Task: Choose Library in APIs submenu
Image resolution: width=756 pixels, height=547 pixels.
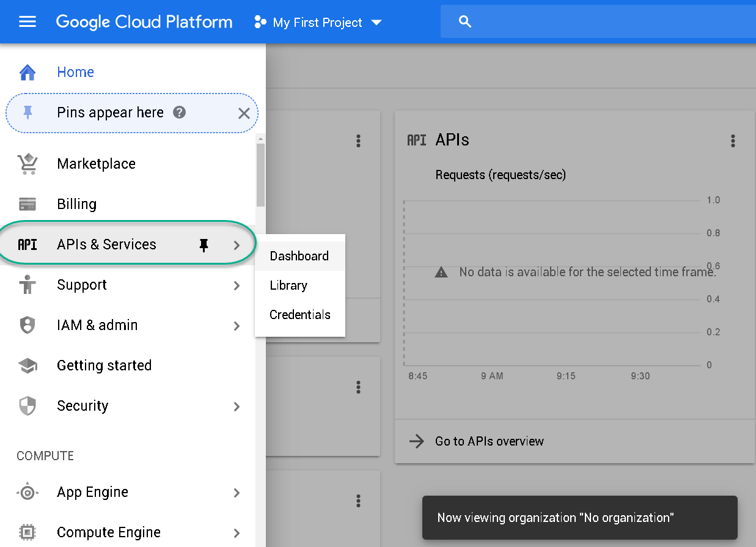Action: pyautogui.click(x=299, y=285)
